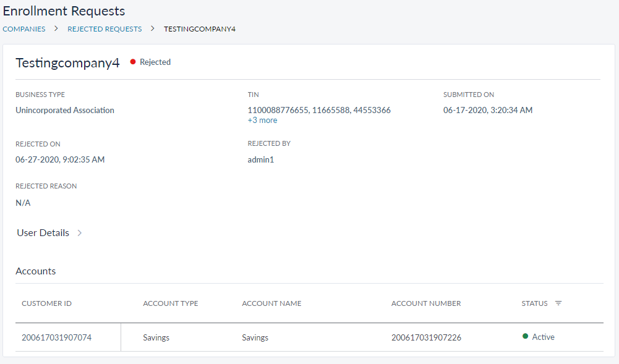The height and width of the screenshot is (364, 619).
Task: Expand User Details using its chevron arrow
Action: pyautogui.click(x=79, y=233)
